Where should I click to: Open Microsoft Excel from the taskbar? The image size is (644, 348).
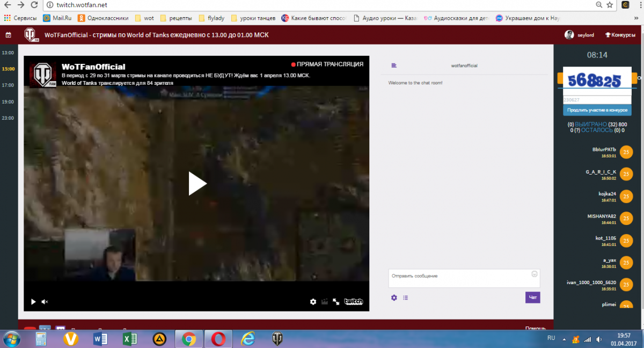click(130, 339)
